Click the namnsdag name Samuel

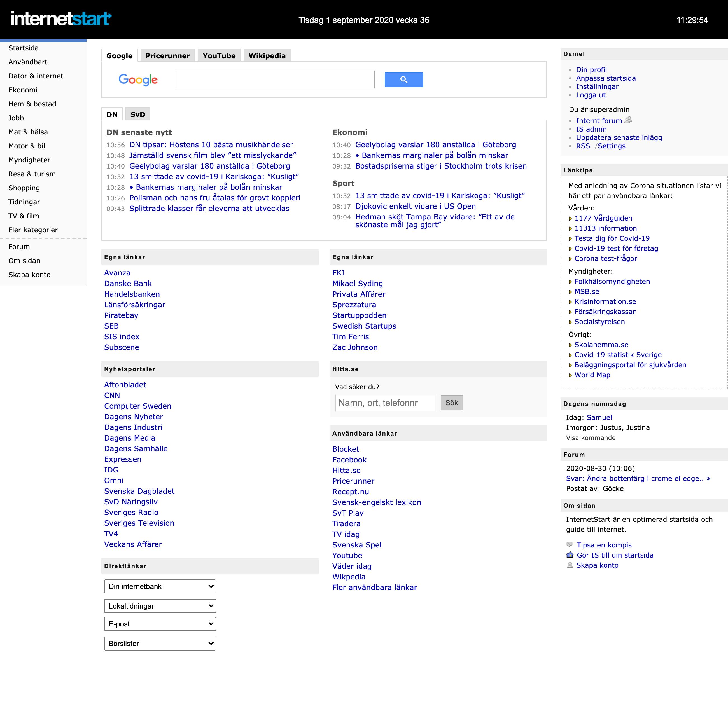[599, 417]
